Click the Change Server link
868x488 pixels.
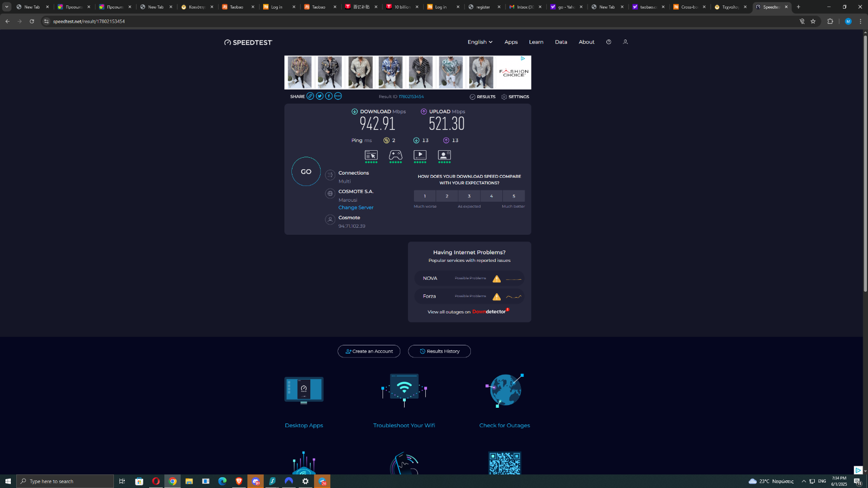[356, 208]
